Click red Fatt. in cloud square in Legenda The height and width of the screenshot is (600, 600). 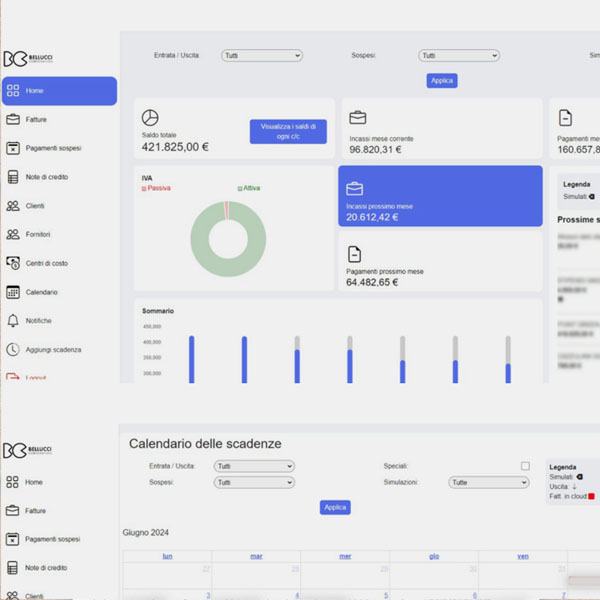click(x=591, y=496)
